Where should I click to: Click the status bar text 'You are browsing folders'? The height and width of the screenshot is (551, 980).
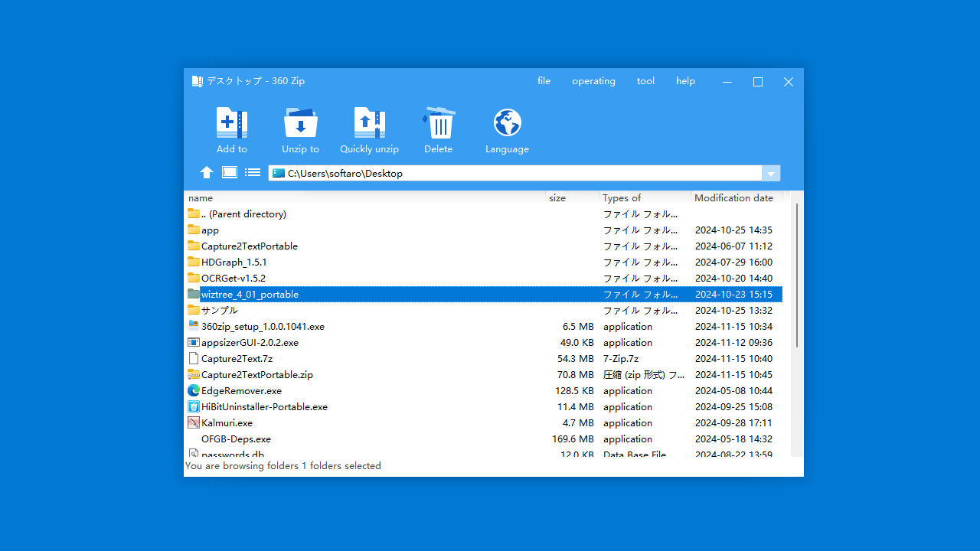242,466
